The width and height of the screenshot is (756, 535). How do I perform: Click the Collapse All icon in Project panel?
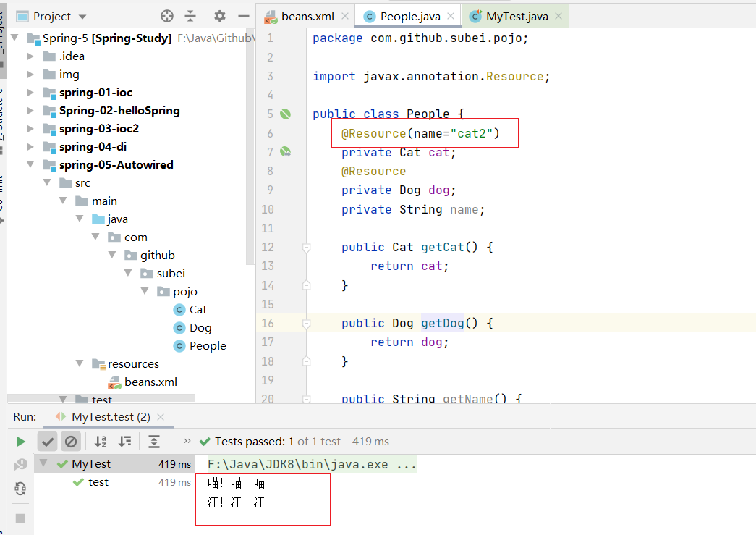click(190, 16)
